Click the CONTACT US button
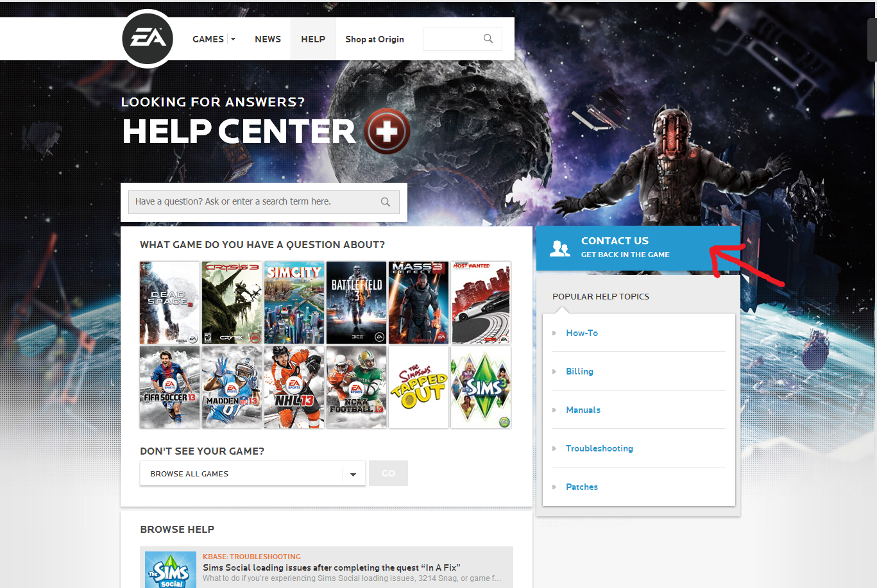The width and height of the screenshot is (877, 588). (638, 248)
